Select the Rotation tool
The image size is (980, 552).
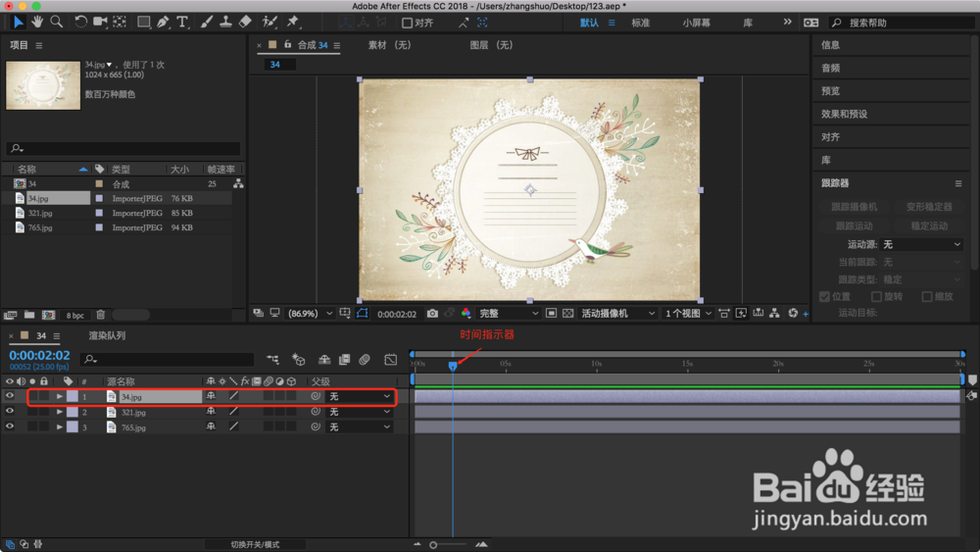point(80,22)
